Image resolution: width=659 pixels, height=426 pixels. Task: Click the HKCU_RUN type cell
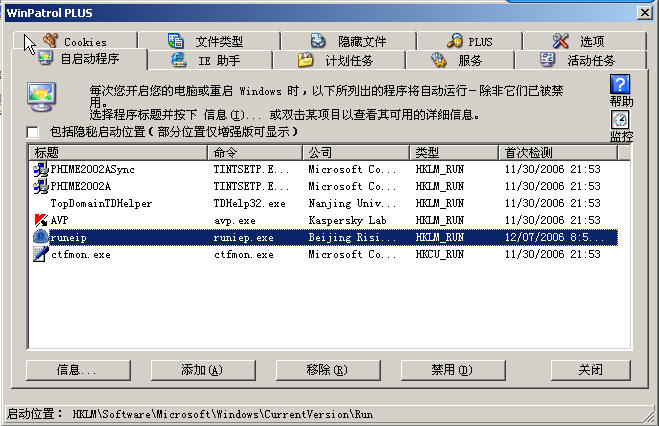[440, 254]
